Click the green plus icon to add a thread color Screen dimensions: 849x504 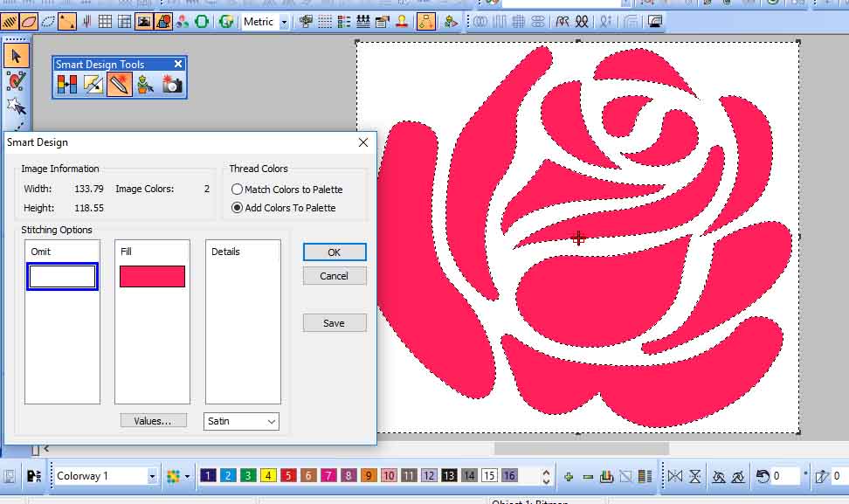pos(568,476)
